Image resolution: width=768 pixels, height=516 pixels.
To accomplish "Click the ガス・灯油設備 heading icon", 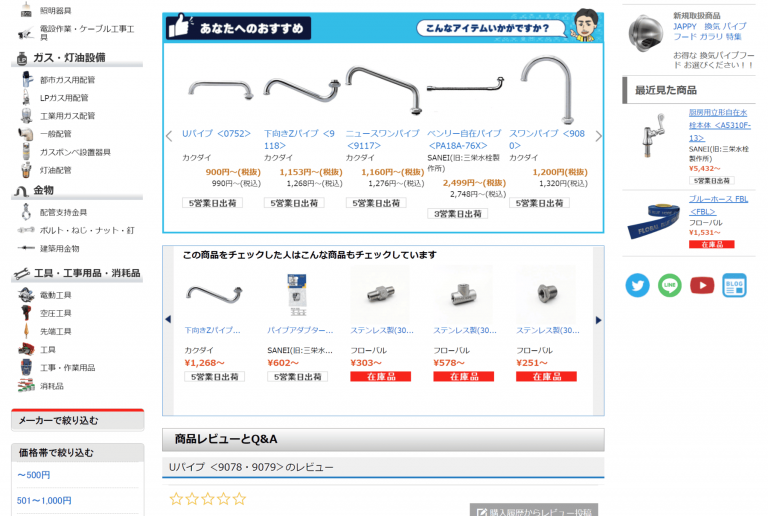I will tap(22, 58).
